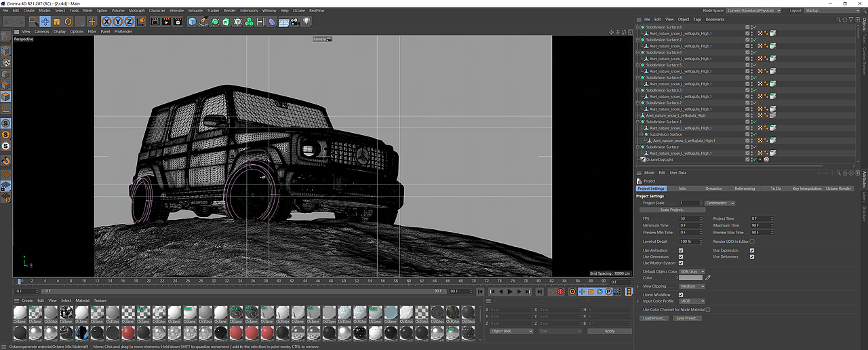Image resolution: width=868 pixels, height=350 pixels.
Task: Enable Render LOD in Editor checkbox
Action: pyautogui.click(x=752, y=241)
